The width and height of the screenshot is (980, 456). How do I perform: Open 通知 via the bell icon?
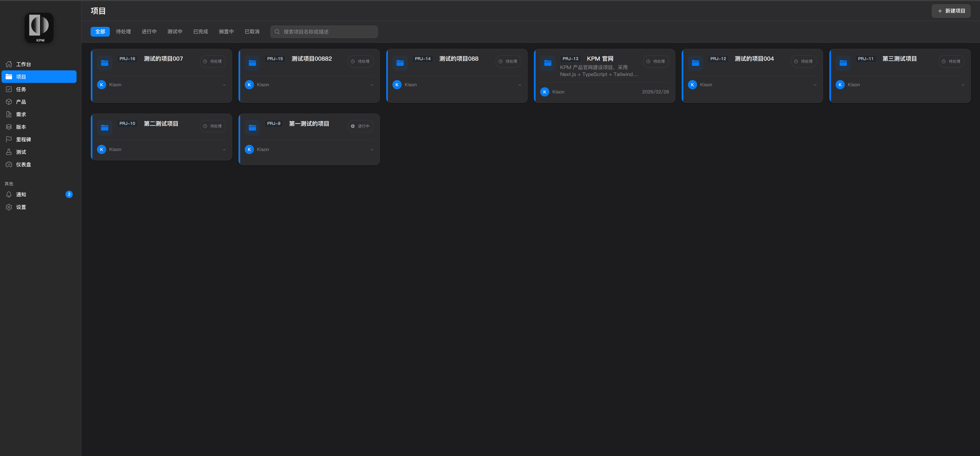9,194
